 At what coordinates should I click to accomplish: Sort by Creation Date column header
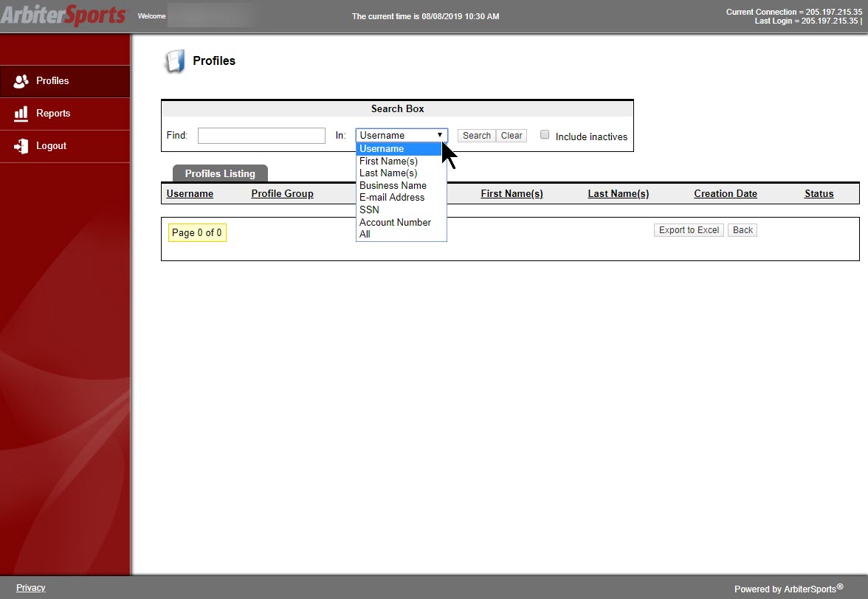click(x=725, y=193)
